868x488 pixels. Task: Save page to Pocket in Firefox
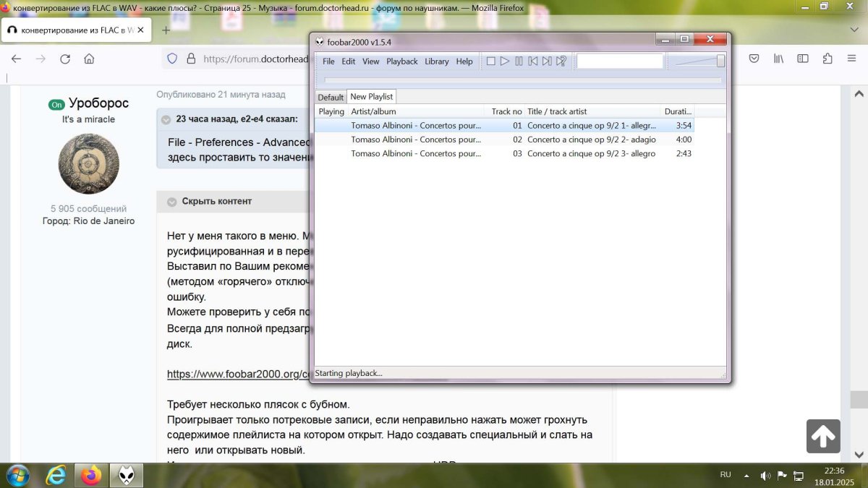point(754,59)
